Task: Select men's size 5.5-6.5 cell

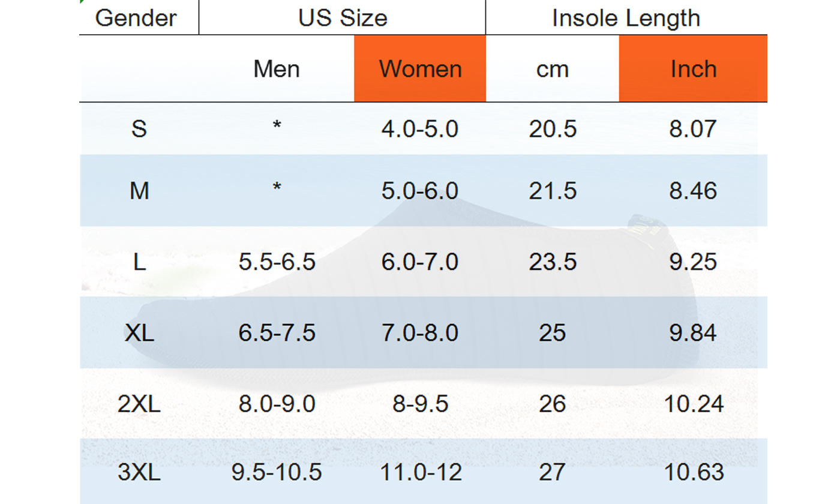Action: (277, 262)
